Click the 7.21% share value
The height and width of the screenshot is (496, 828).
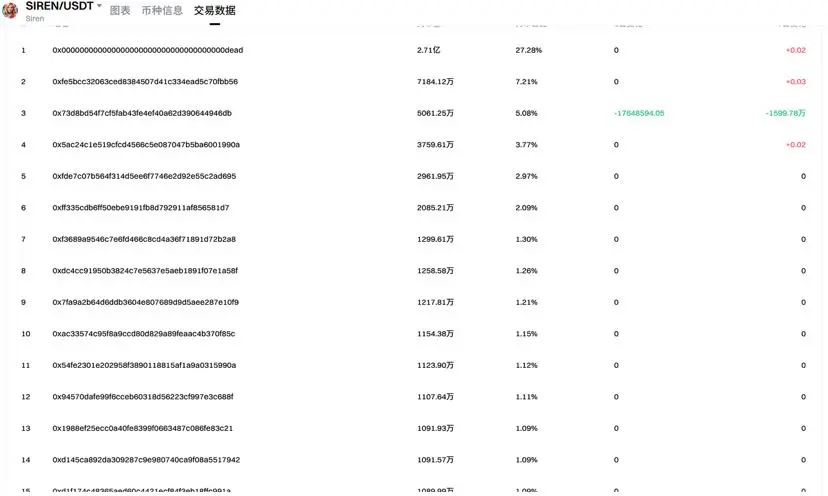click(526, 81)
